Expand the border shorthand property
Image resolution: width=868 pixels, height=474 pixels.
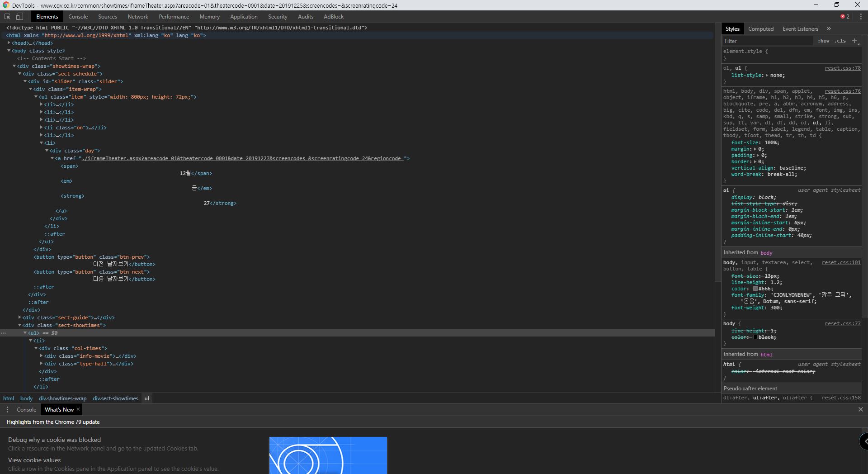[x=755, y=161]
